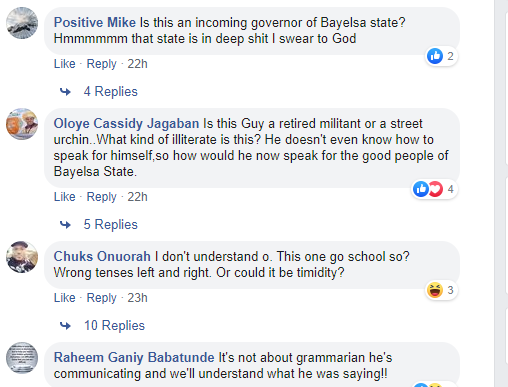Expand 4 Replies under Positive Mike's comment

pos(111,91)
